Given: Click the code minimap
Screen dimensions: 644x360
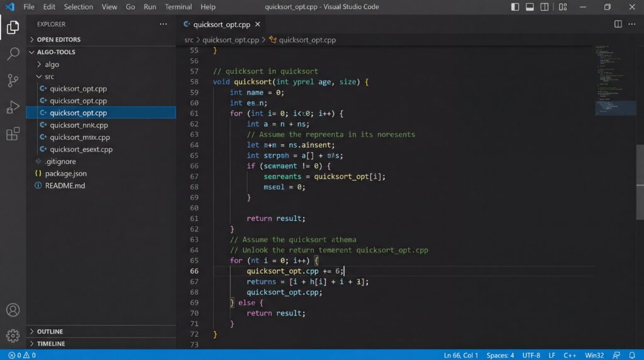Looking at the screenshot, I should coord(615,80).
